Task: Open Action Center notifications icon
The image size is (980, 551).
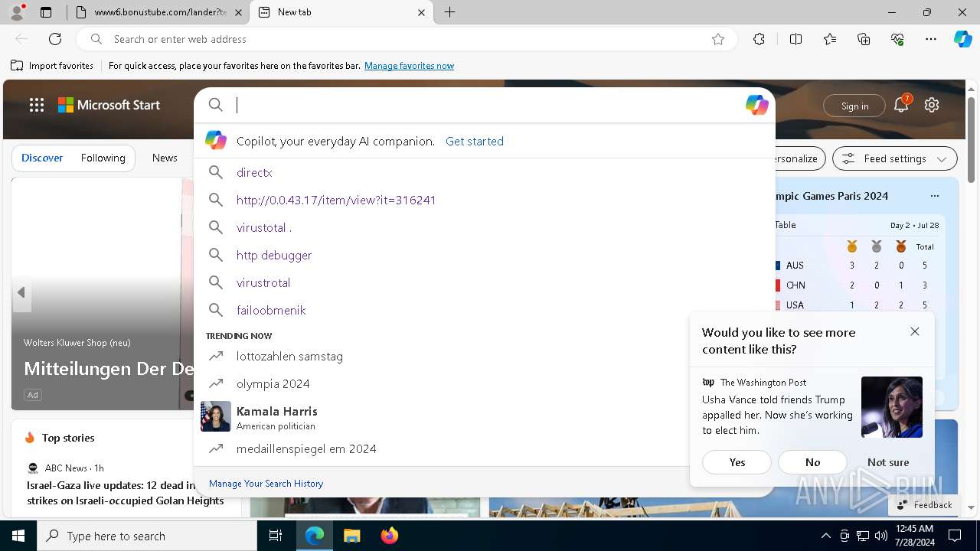Action: point(955,536)
